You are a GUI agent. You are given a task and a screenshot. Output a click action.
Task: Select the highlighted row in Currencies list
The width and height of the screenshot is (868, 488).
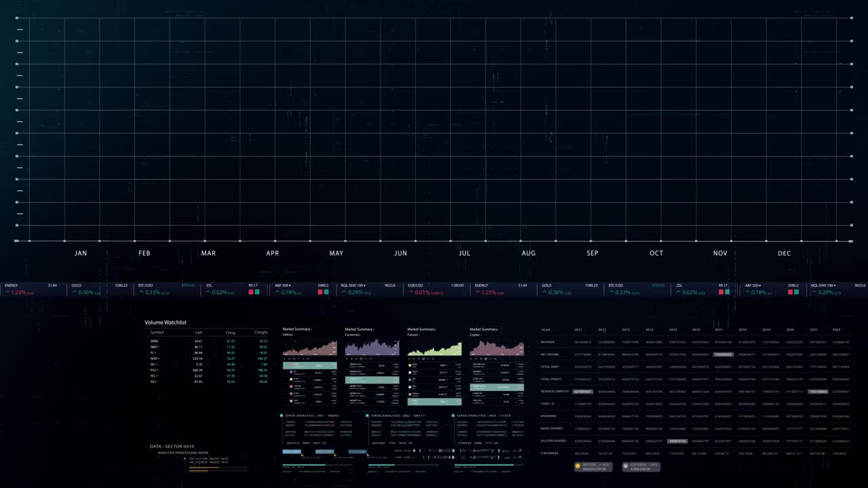click(x=372, y=380)
